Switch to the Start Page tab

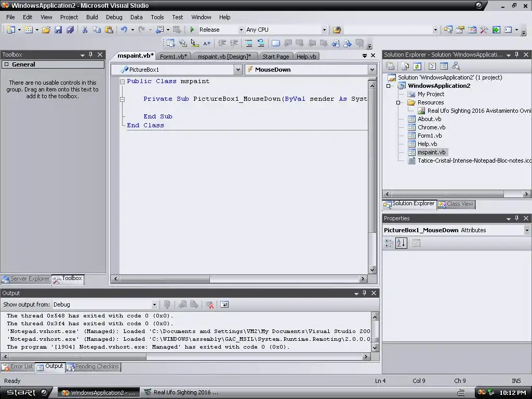tap(275, 56)
